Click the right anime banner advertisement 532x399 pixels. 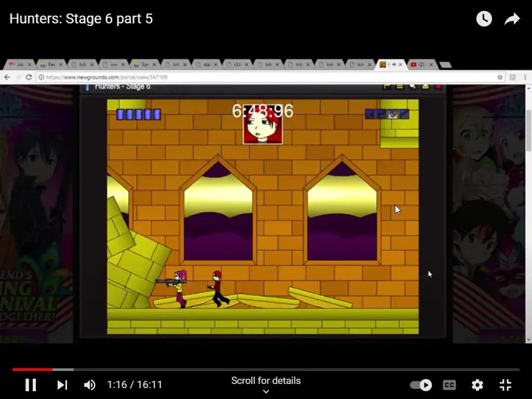(488, 214)
